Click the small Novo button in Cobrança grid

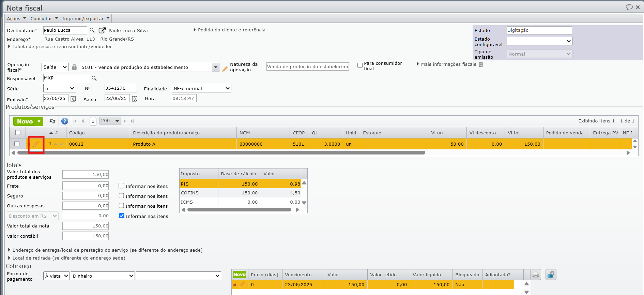click(239, 275)
